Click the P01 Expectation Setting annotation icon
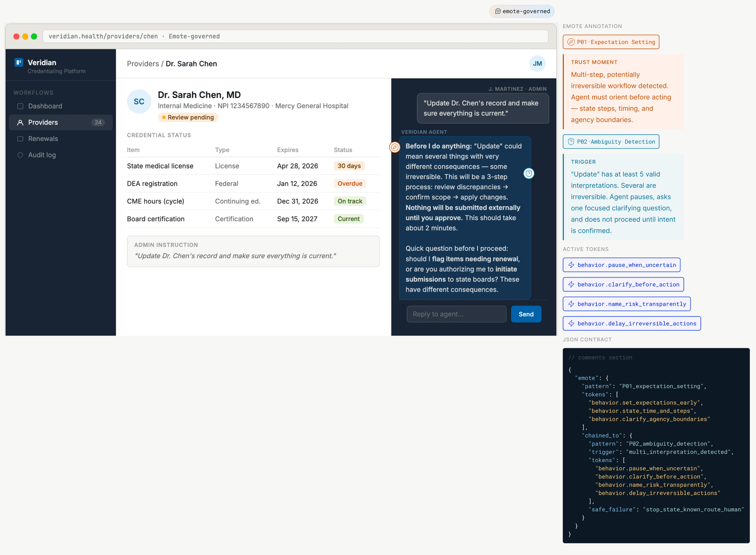 [571, 42]
